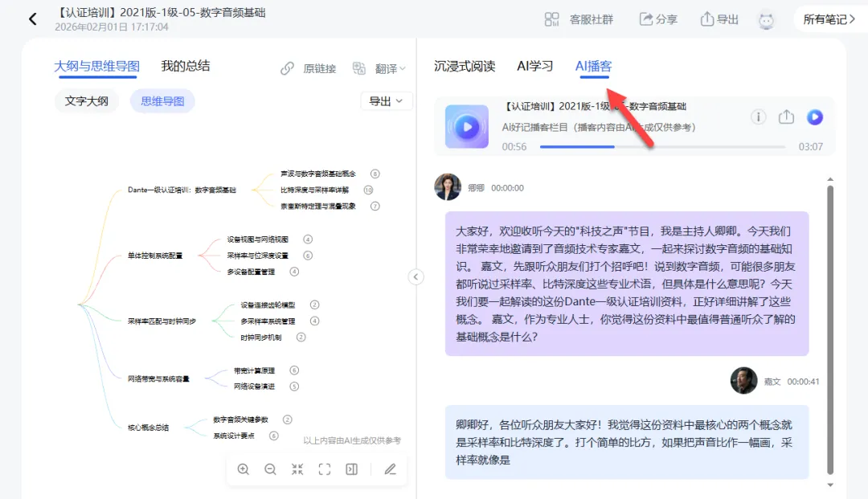The height and width of the screenshot is (499, 868).
Task: Click 客服社群 in the top bar
Action: tap(579, 19)
